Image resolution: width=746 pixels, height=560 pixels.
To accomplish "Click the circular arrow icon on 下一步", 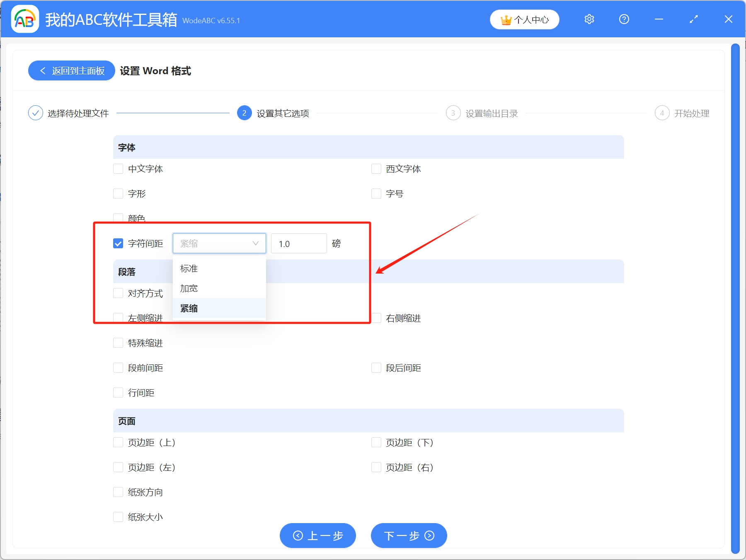I will point(430,536).
